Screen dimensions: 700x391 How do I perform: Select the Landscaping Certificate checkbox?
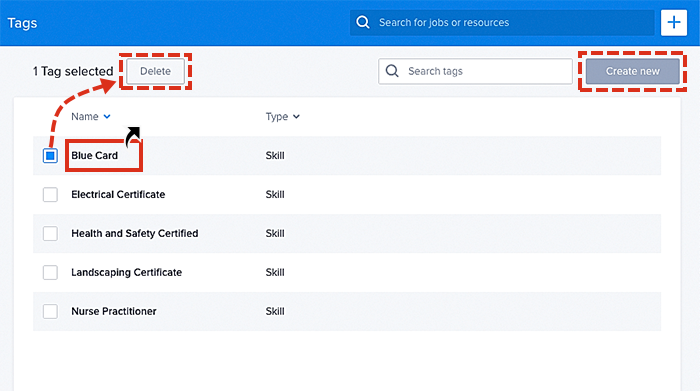coord(50,272)
